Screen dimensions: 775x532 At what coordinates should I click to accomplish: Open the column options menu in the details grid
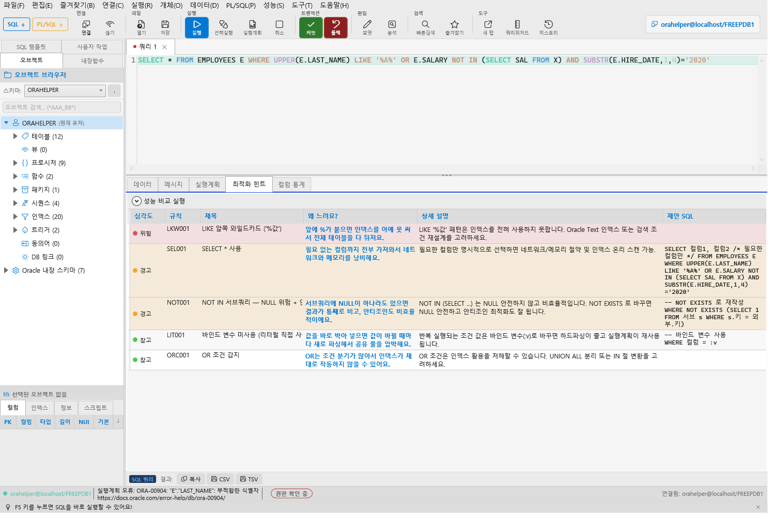tap(118, 421)
